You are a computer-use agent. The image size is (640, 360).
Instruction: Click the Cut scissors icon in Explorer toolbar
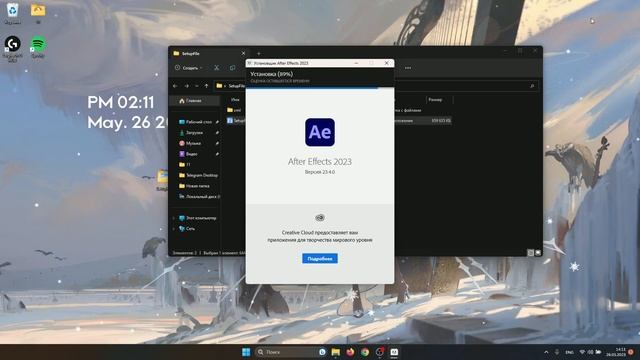coord(217,68)
